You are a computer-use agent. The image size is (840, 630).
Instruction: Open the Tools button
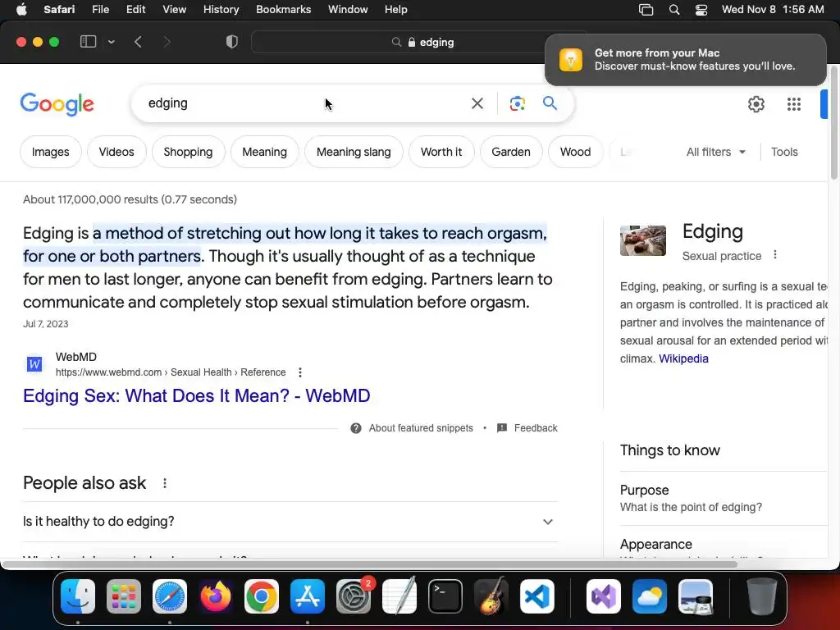point(784,152)
